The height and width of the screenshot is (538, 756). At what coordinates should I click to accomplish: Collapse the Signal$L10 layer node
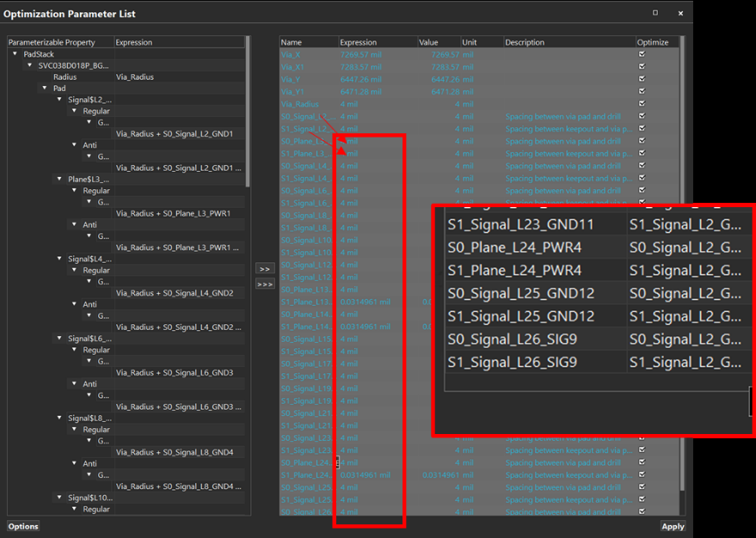(59, 498)
